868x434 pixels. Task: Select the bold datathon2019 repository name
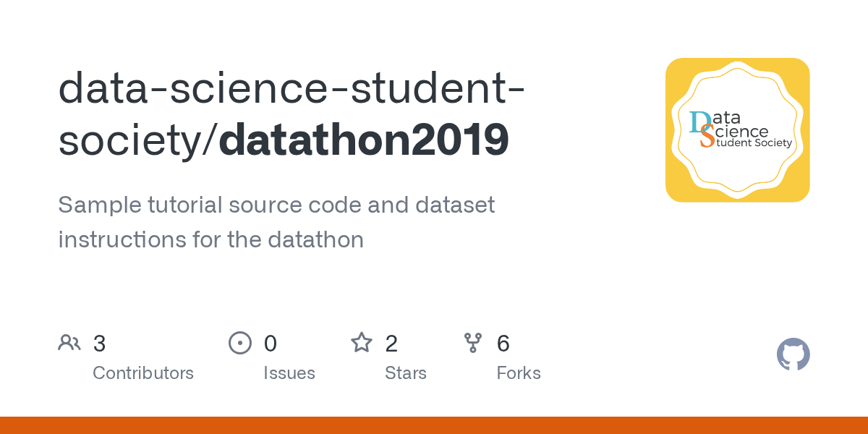coord(364,140)
